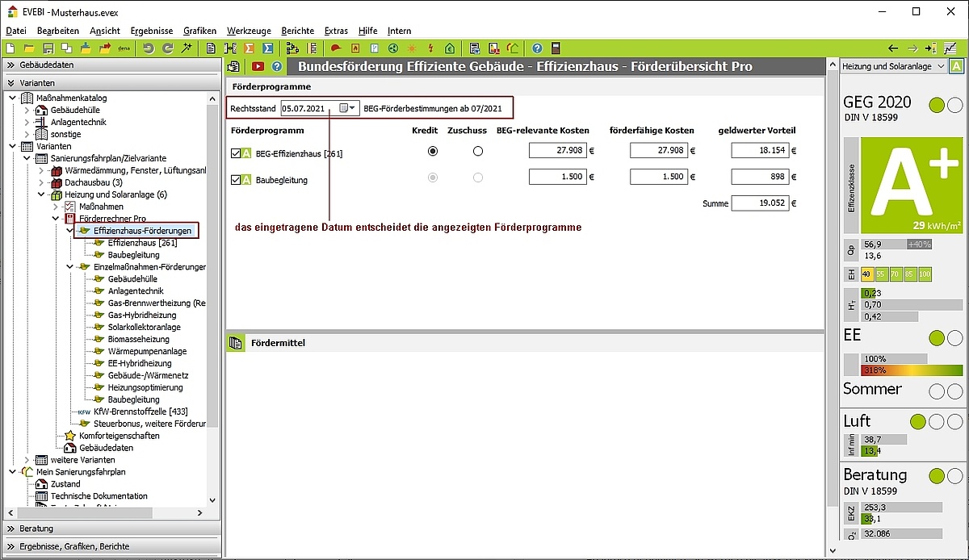Viewport: 969px width, 560px height.
Task: Click first green indicator circle beside GEG 2020
Action: click(937, 105)
